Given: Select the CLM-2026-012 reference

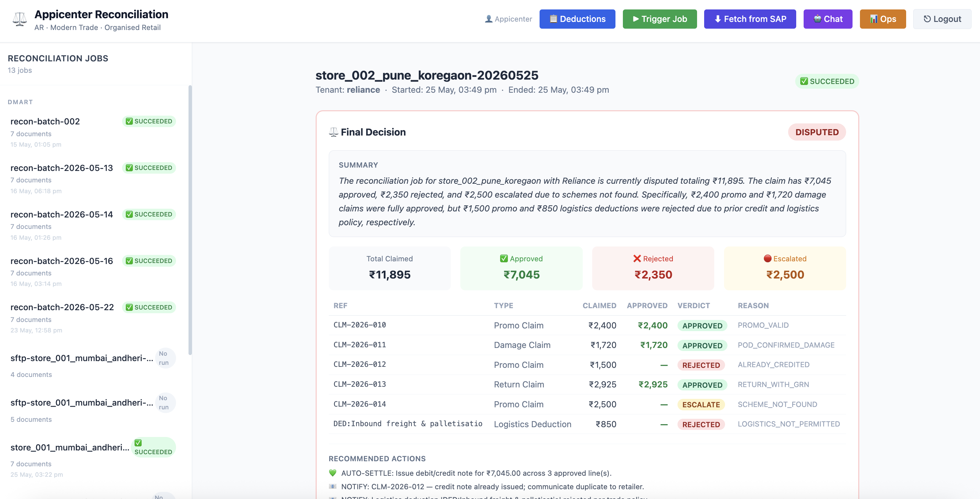Looking at the screenshot, I should pyautogui.click(x=359, y=364).
